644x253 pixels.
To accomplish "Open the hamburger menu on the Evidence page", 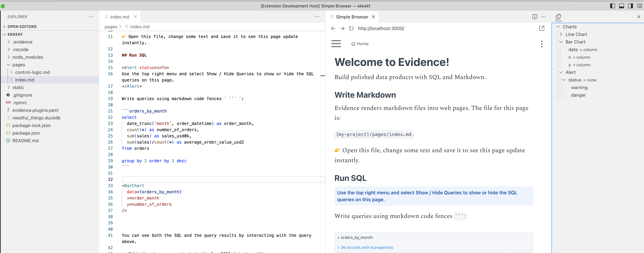I will pos(336,43).
